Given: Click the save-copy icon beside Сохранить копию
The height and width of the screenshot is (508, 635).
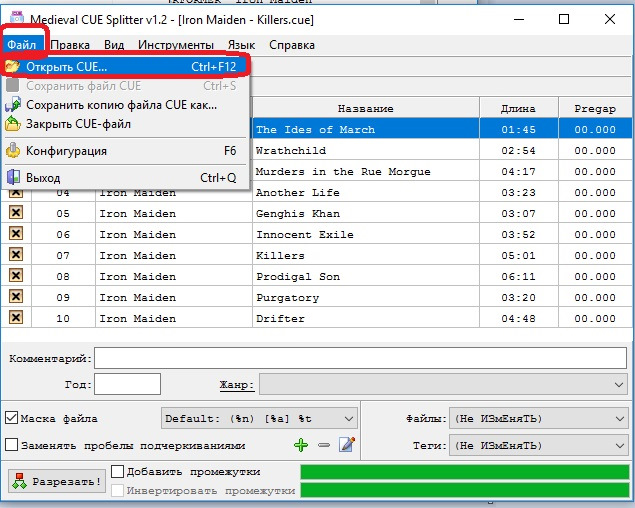Looking at the screenshot, I should [13, 105].
